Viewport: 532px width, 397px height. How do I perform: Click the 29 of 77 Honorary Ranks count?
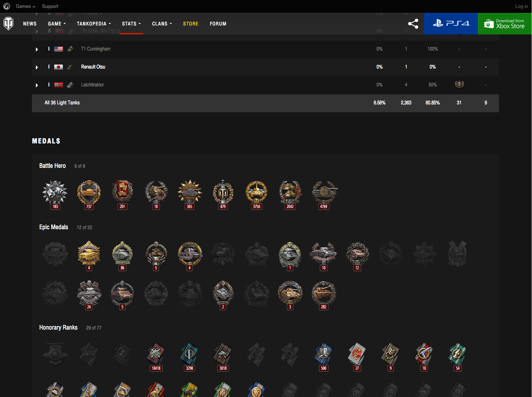[94, 328]
